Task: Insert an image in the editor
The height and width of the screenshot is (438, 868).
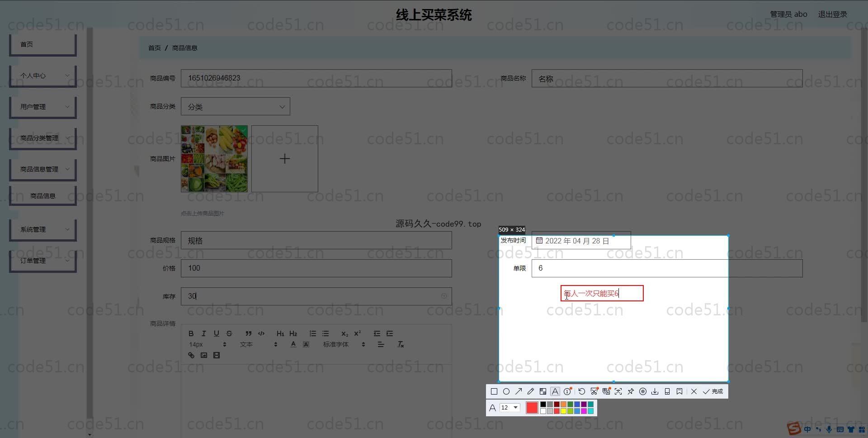Action: click(204, 355)
